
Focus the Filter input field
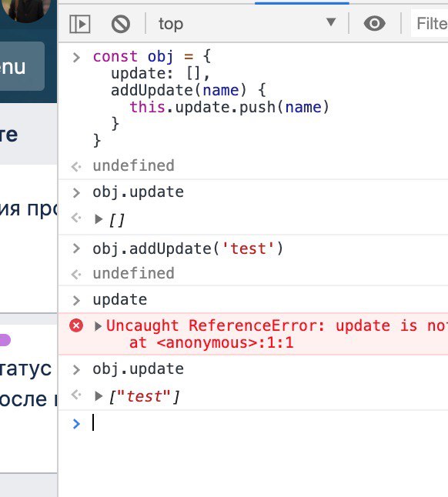[430, 23]
